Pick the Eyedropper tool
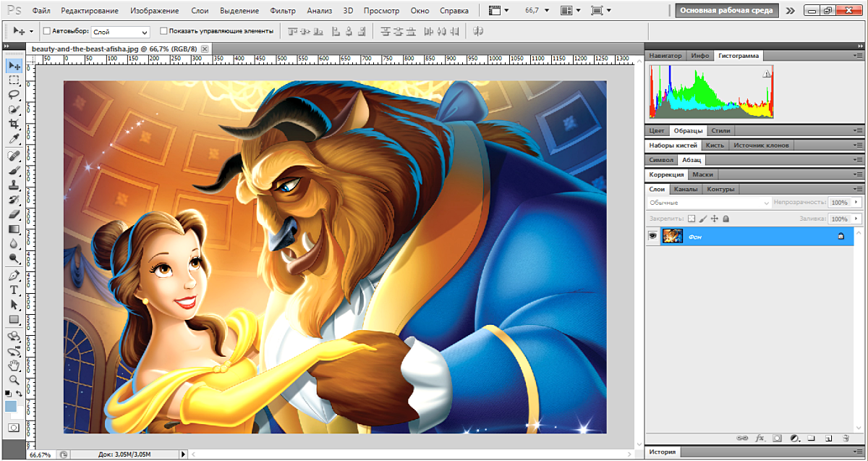 [x=14, y=139]
